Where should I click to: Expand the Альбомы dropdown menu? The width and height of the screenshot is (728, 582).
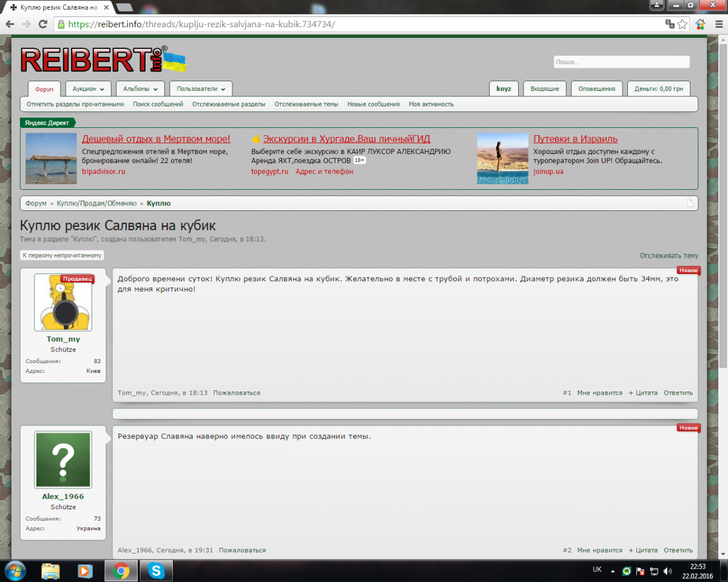click(x=140, y=89)
